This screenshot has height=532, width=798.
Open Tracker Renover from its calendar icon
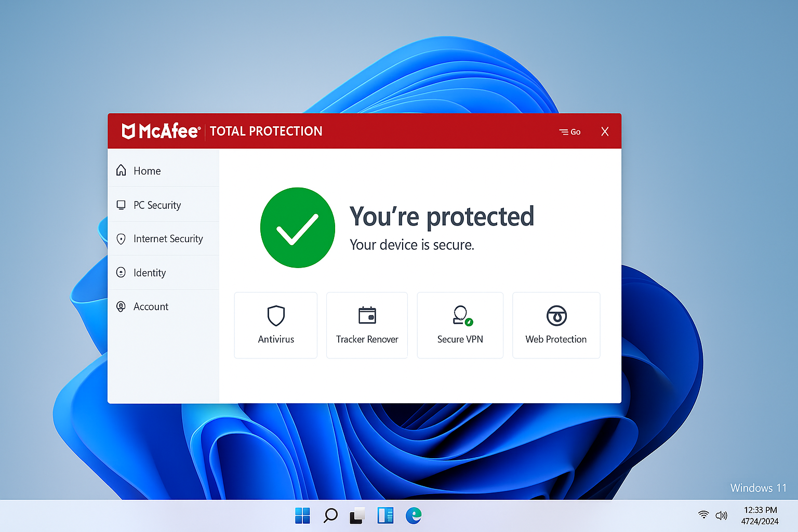367,315
